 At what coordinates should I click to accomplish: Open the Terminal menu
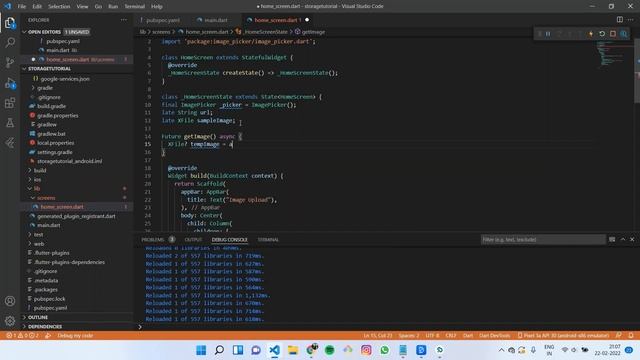(135, 7)
